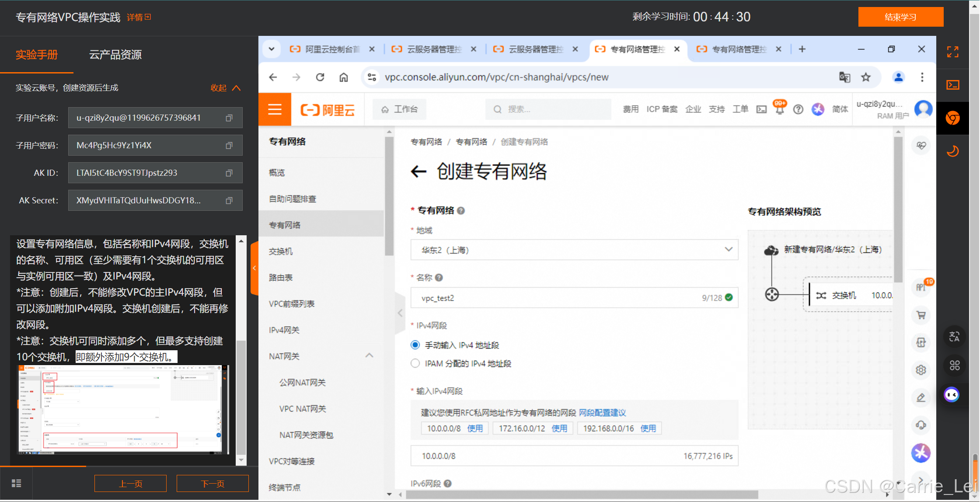Use the 172.16.0.0/12 suggested segment

tap(559, 429)
